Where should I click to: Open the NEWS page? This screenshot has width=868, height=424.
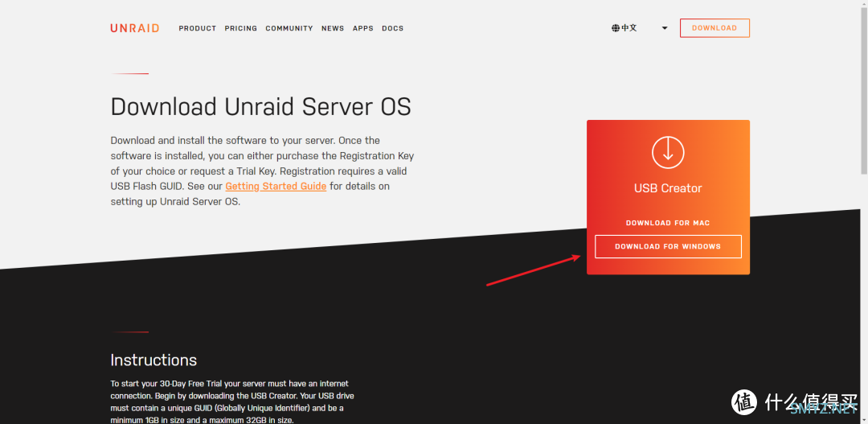click(x=333, y=28)
